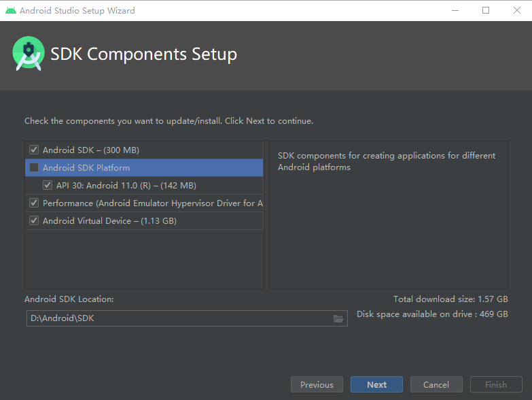
Task: Click the Check the components instruction text
Action: (169, 121)
